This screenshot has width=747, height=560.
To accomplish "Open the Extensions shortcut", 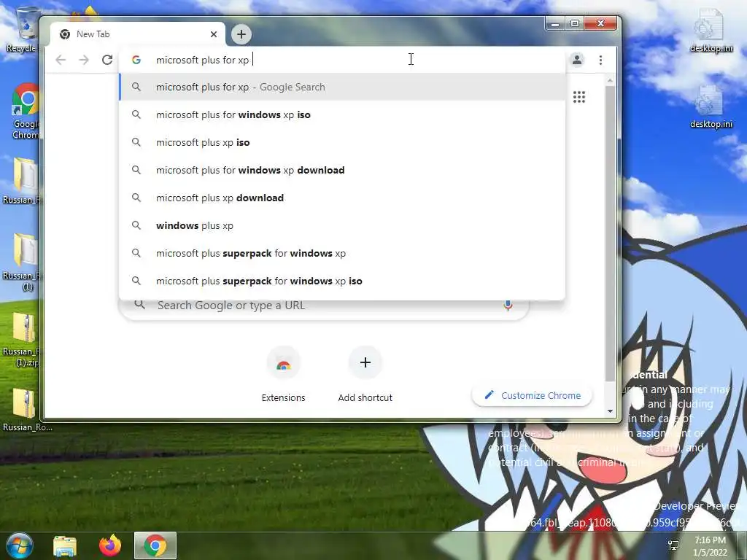I will (284, 375).
